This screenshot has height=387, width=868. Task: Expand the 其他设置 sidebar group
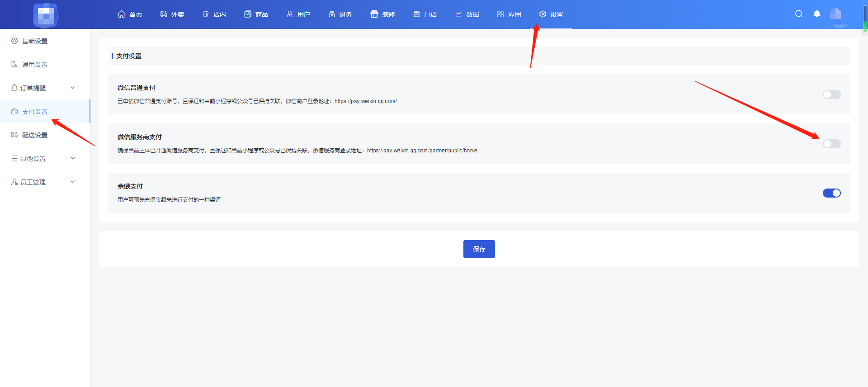pyautogui.click(x=43, y=159)
